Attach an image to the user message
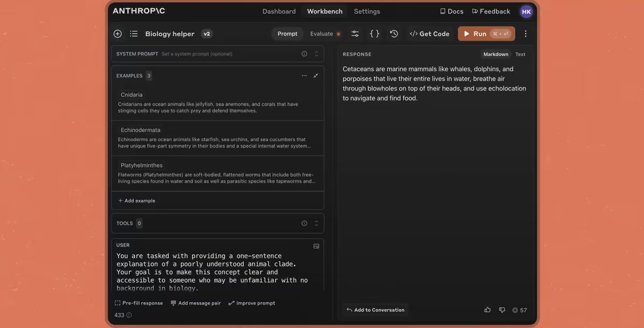 point(316,246)
